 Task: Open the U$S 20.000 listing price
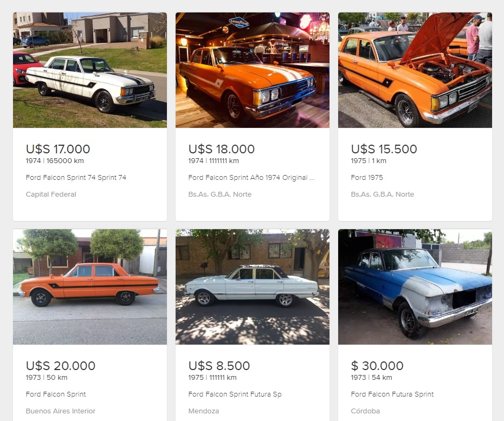(61, 366)
